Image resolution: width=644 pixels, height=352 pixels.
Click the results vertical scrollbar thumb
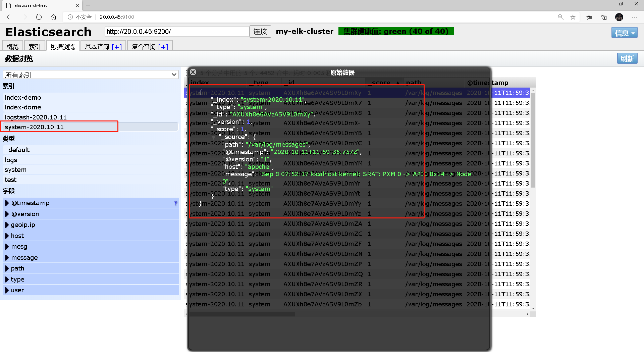[533, 140]
